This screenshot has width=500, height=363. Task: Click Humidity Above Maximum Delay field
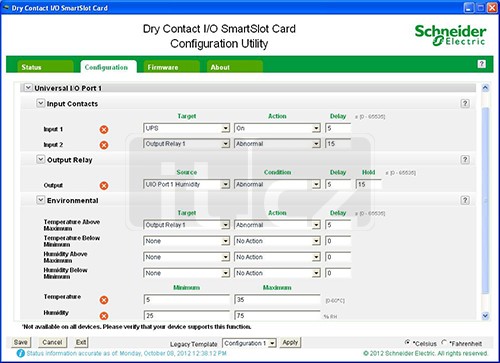click(338, 257)
